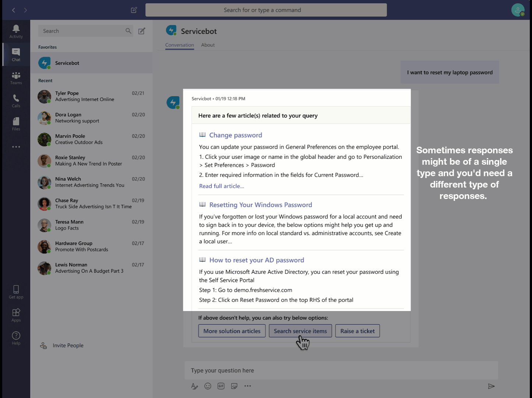The height and width of the screenshot is (398, 532).
Task: Click the Recent section heading
Action: [45, 81]
